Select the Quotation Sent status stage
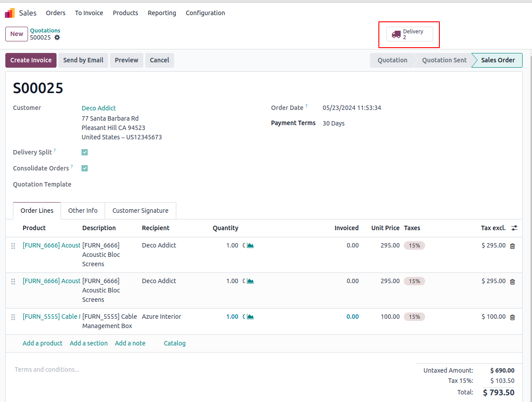532x402 pixels. pos(444,60)
